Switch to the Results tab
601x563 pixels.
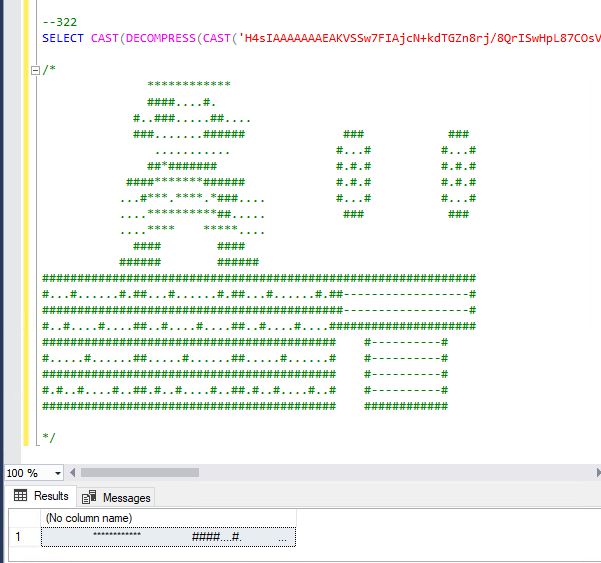pos(41,496)
